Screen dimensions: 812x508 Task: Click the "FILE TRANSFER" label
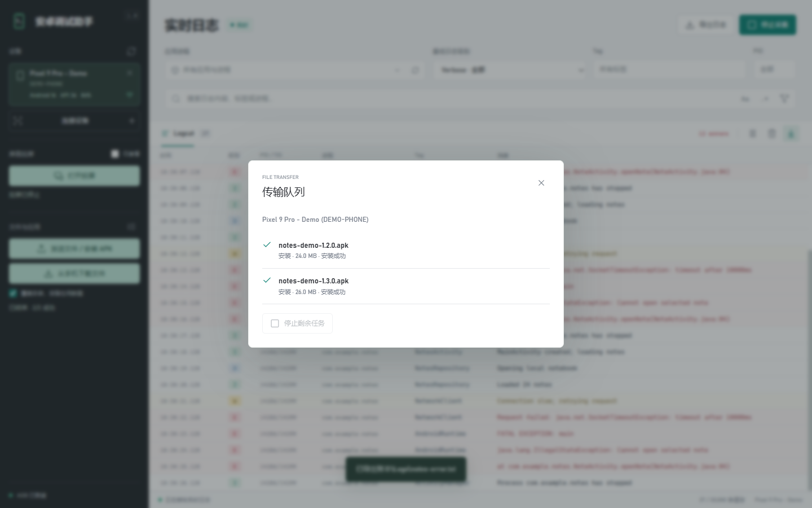click(x=280, y=177)
